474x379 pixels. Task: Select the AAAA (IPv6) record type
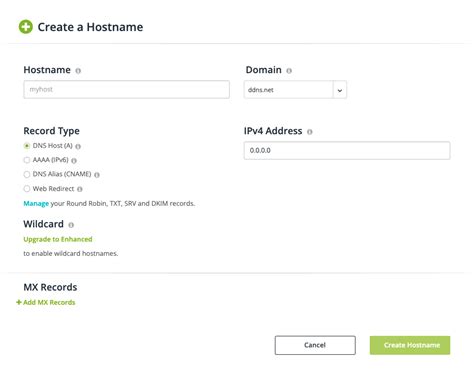point(27,160)
